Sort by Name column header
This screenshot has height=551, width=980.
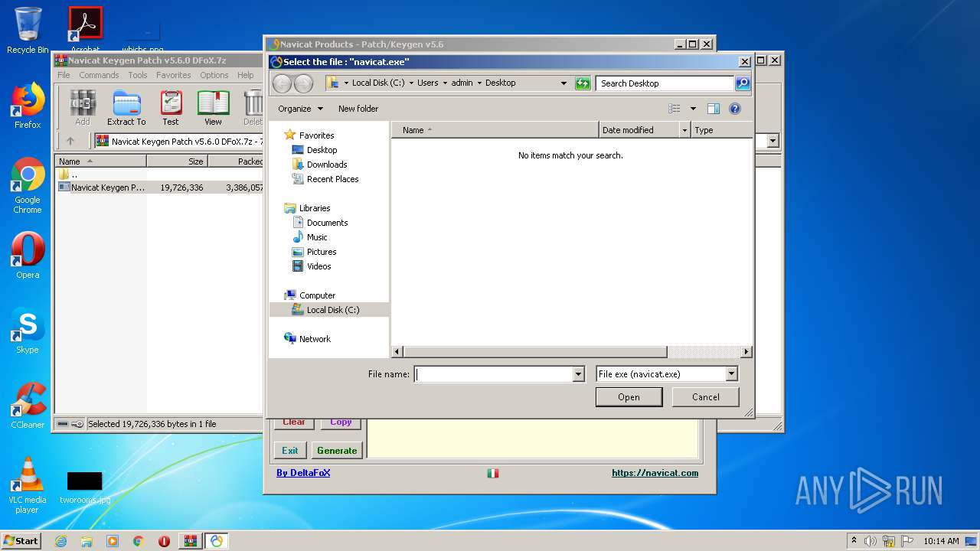pyautogui.click(x=495, y=130)
